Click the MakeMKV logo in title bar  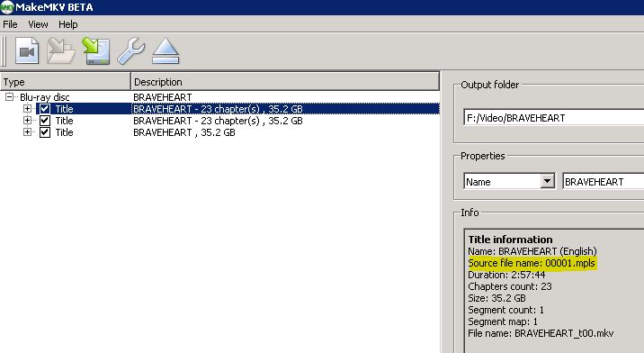pos(6,7)
